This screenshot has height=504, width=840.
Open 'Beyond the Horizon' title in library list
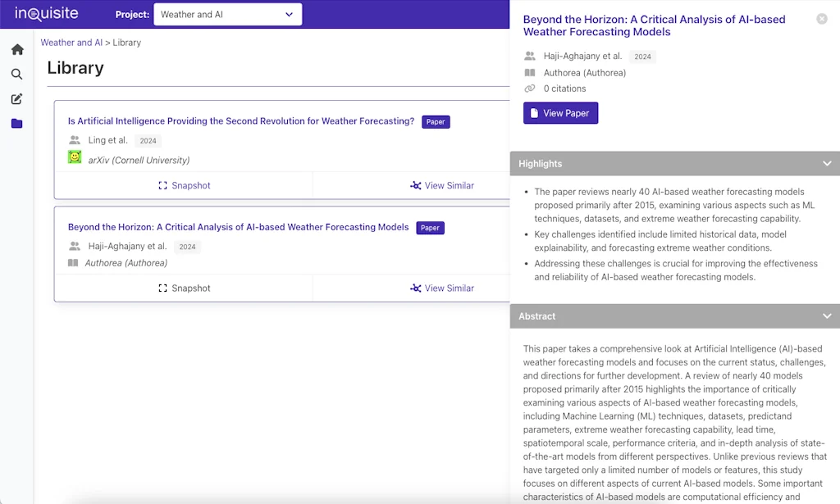point(238,227)
